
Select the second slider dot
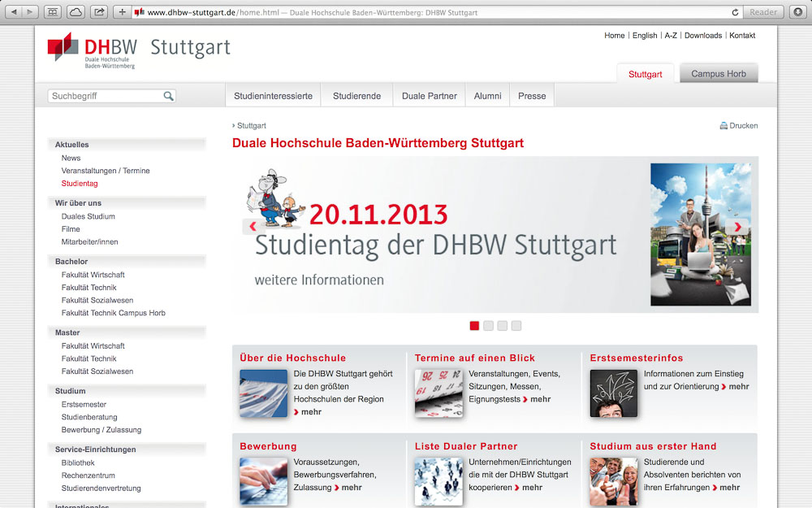pos(488,326)
